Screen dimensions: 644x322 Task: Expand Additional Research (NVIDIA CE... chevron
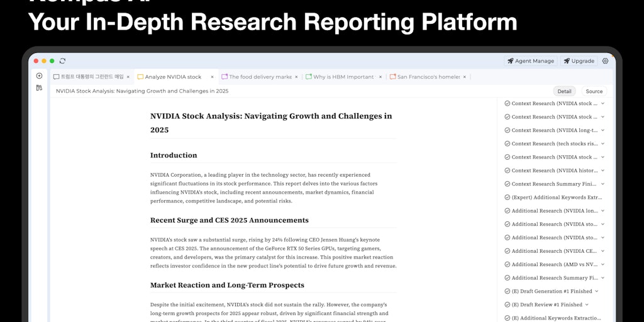click(602, 251)
